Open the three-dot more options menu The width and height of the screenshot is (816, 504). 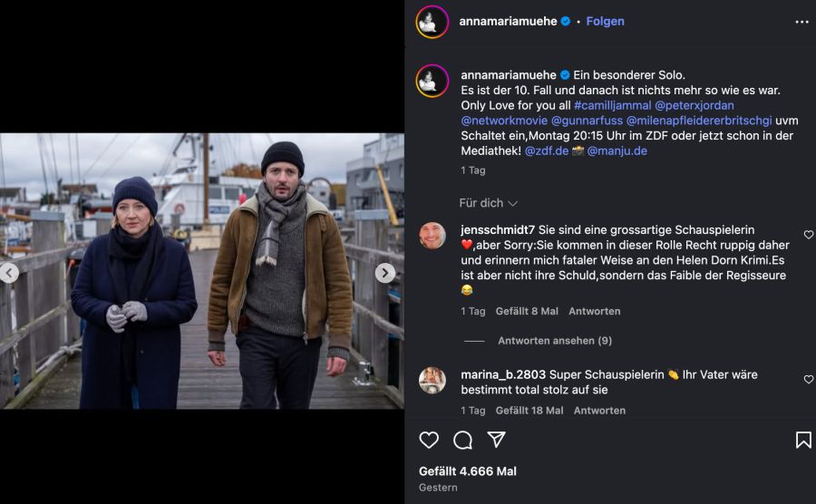pos(801,22)
